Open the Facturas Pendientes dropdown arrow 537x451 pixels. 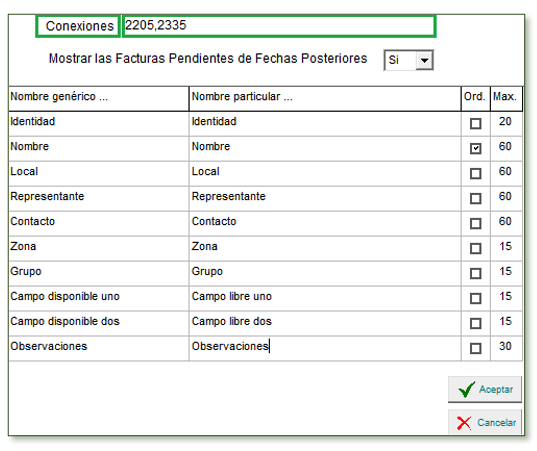[424, 60]
